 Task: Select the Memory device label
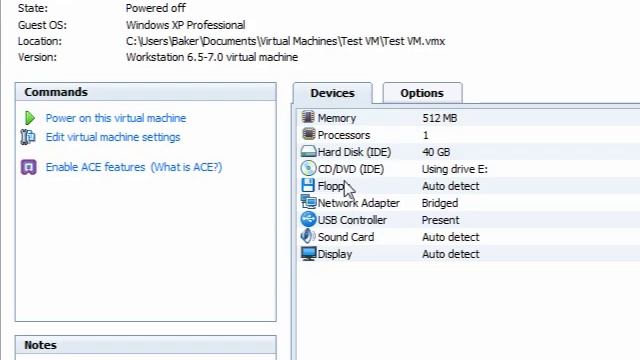coord(337,118)
